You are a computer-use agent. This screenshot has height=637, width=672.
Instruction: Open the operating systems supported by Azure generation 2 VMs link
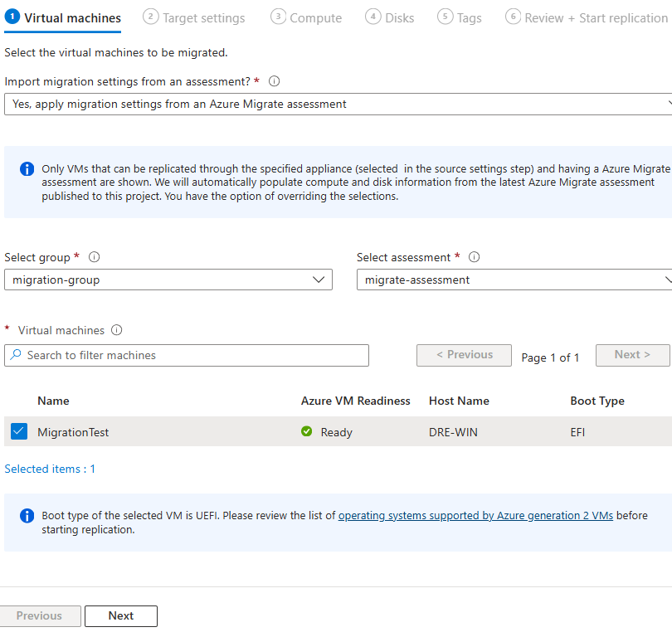pos(475,516)
